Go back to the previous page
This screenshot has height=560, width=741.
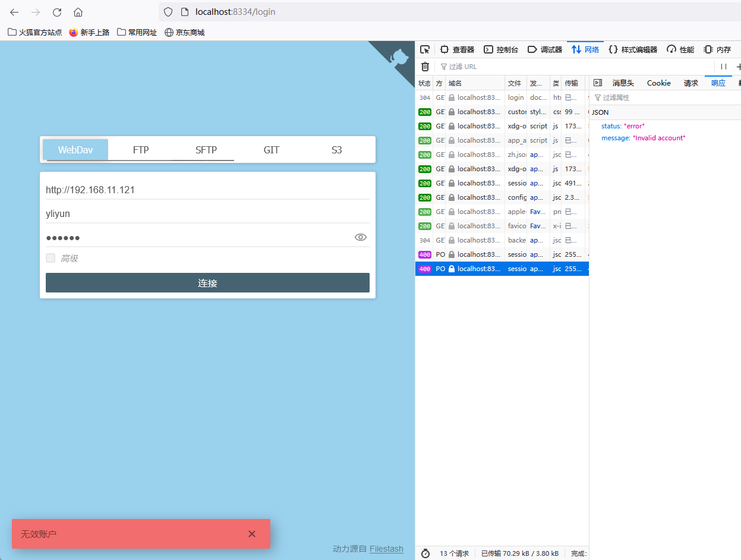click(14, 12)
